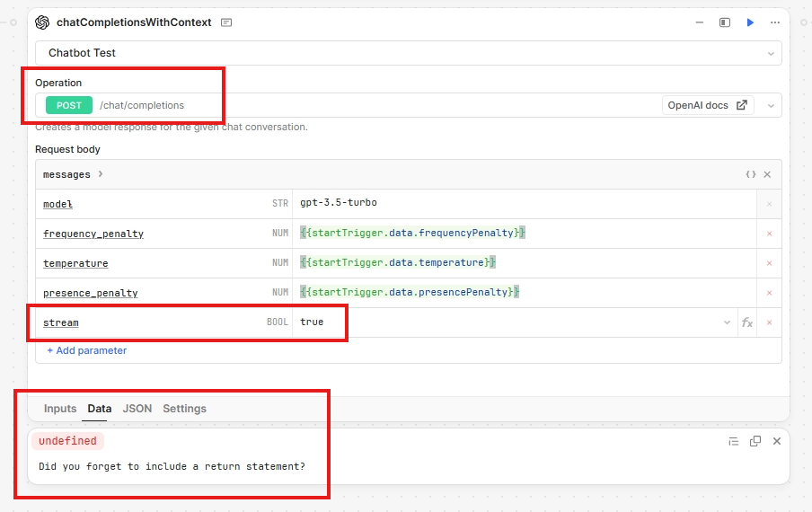Image resolution: width=812 pixels, height=512 pixels.
Task: Open the three-dot more options menu
Action: (x=774, y=22)
